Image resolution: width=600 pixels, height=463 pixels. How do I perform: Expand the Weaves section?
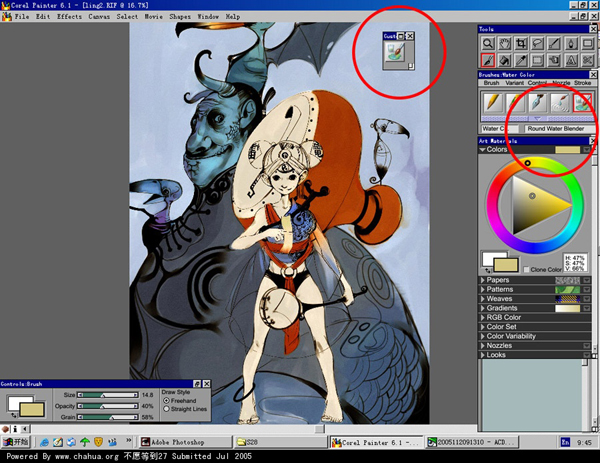pyautogui.click(x=483, y=299)
